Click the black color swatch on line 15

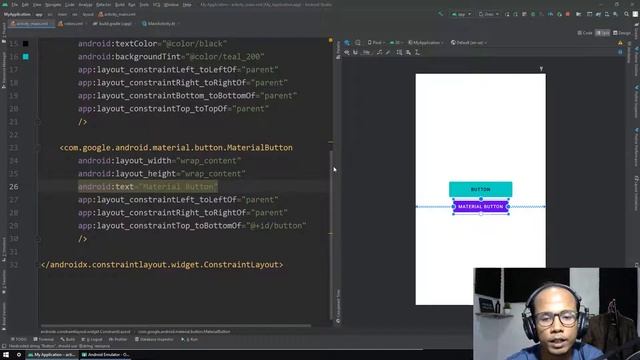pos(25,44)
